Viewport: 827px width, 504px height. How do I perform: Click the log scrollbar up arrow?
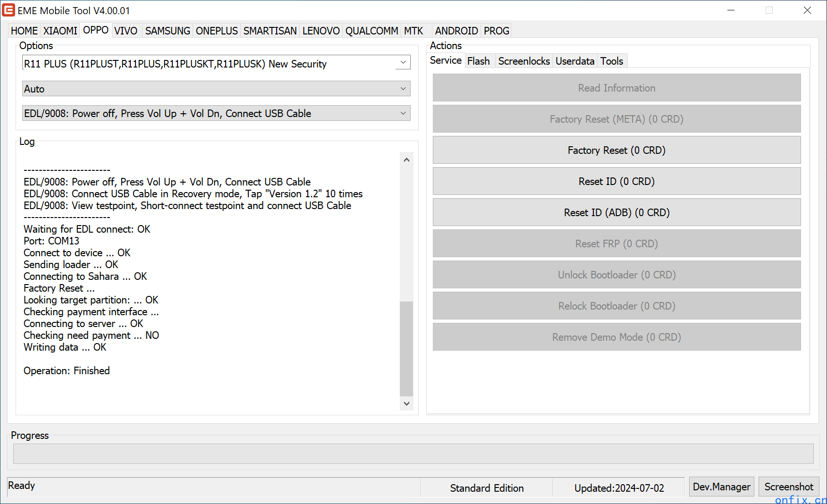tap(406, 160)
